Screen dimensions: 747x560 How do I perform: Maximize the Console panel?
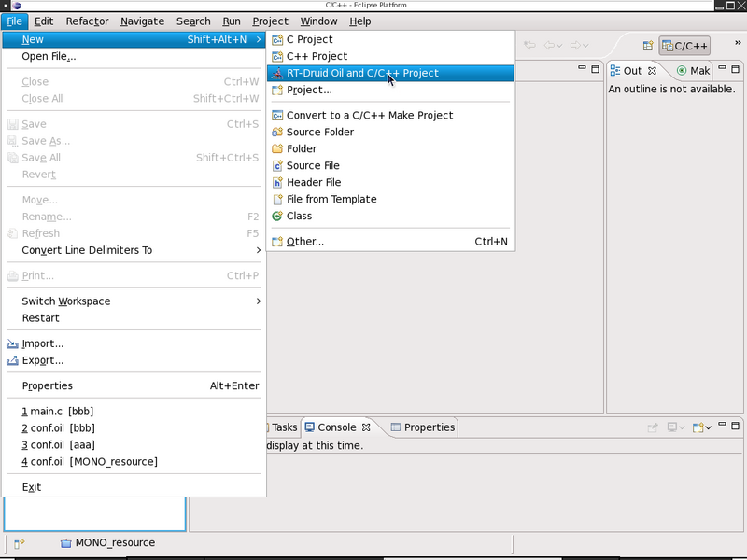click(736, 426)
